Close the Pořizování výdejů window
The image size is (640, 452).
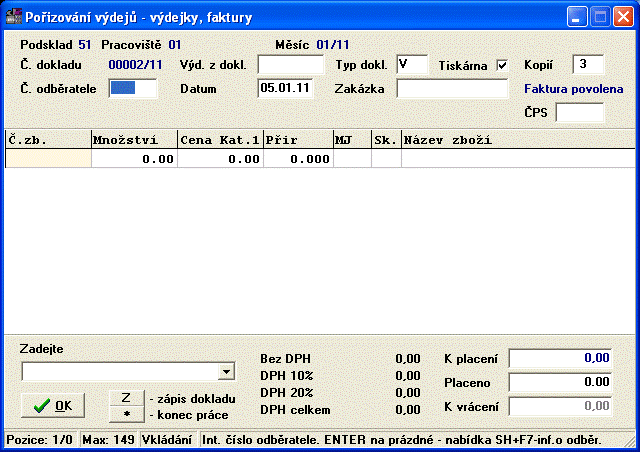tap(623, 17)
